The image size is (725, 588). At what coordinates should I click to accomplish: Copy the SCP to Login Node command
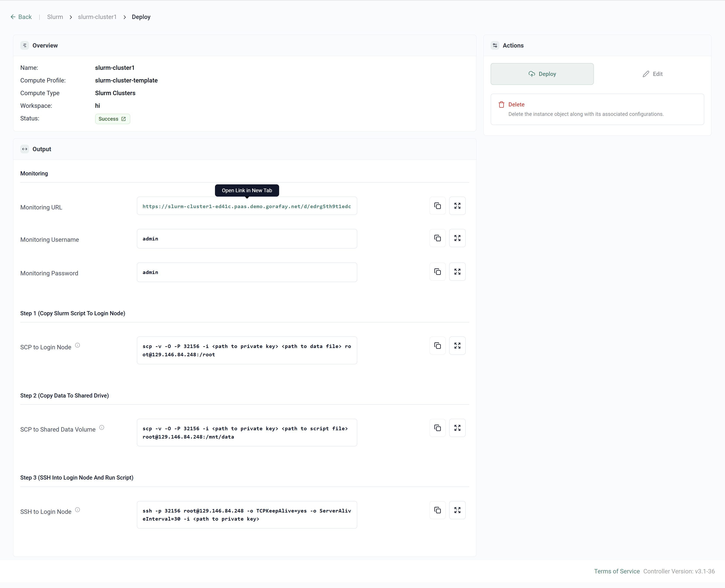click(x=437, y=345)
